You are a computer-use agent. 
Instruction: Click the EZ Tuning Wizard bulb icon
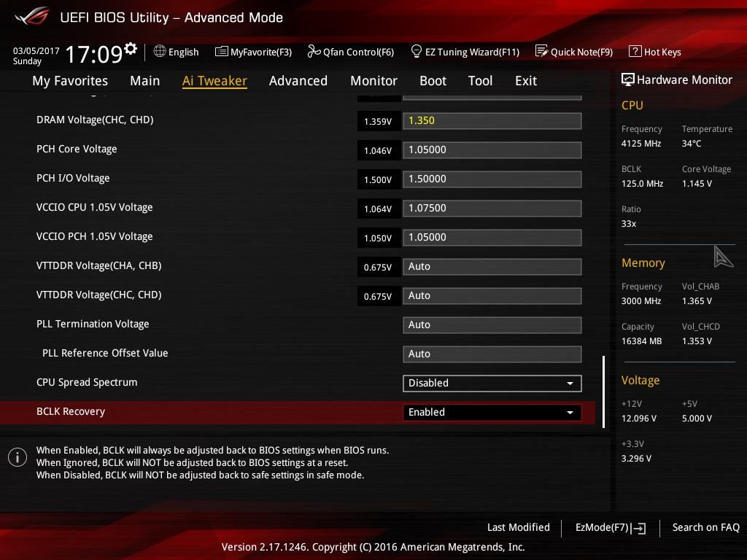point(416,51)
